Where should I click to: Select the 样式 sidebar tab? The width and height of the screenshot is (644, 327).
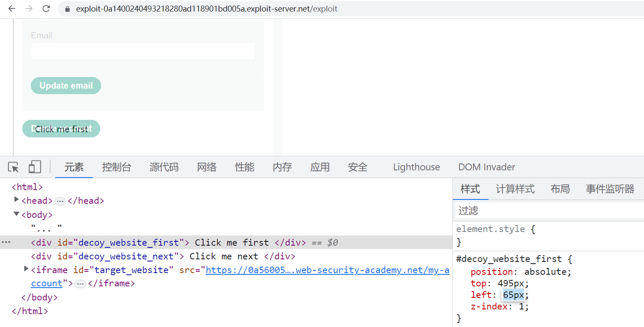470,189
